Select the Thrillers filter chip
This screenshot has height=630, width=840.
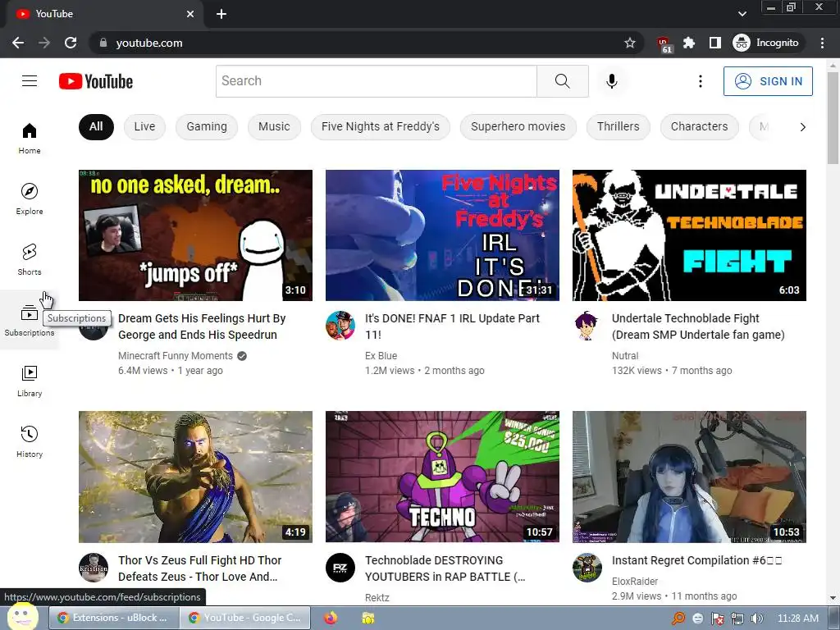pyautogui.click(x=619, y=127)
